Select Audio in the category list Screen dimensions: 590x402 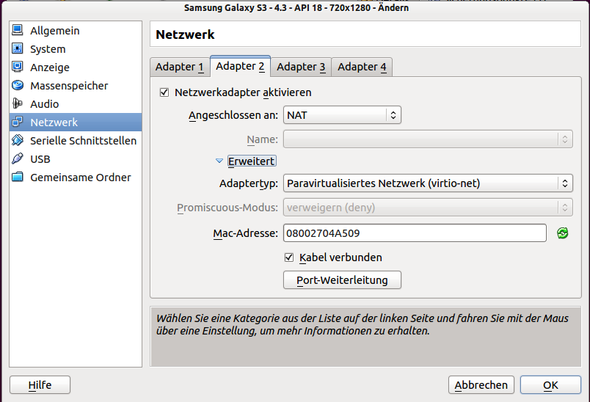click(x=76, y=104)
